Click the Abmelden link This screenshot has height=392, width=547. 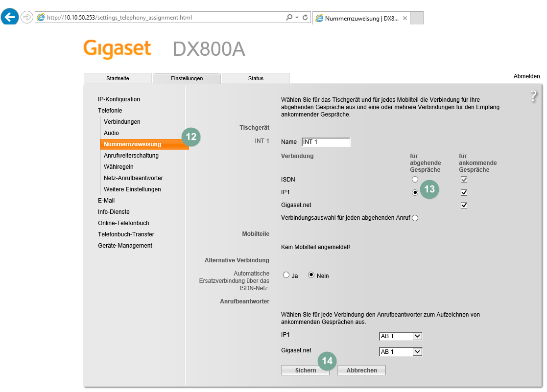pos(526,76)
